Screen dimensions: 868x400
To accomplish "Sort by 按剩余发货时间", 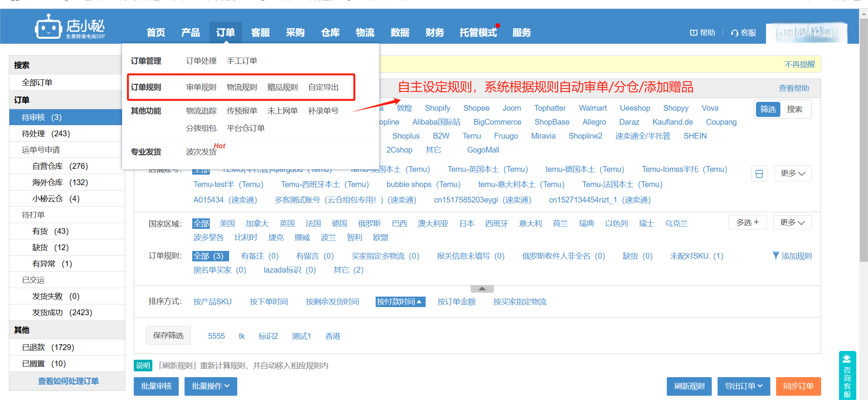I will (x=332, y=302).
